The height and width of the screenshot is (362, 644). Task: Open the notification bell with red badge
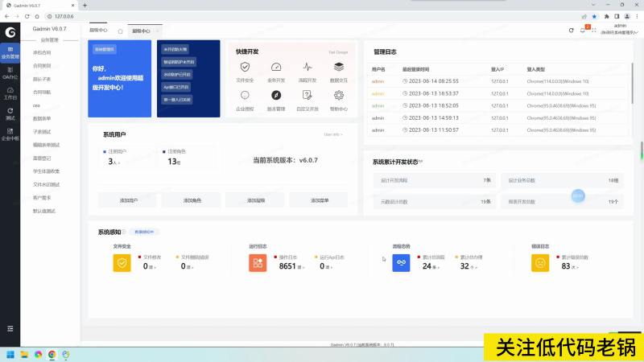pyautogui.click(x=583, y=30)
